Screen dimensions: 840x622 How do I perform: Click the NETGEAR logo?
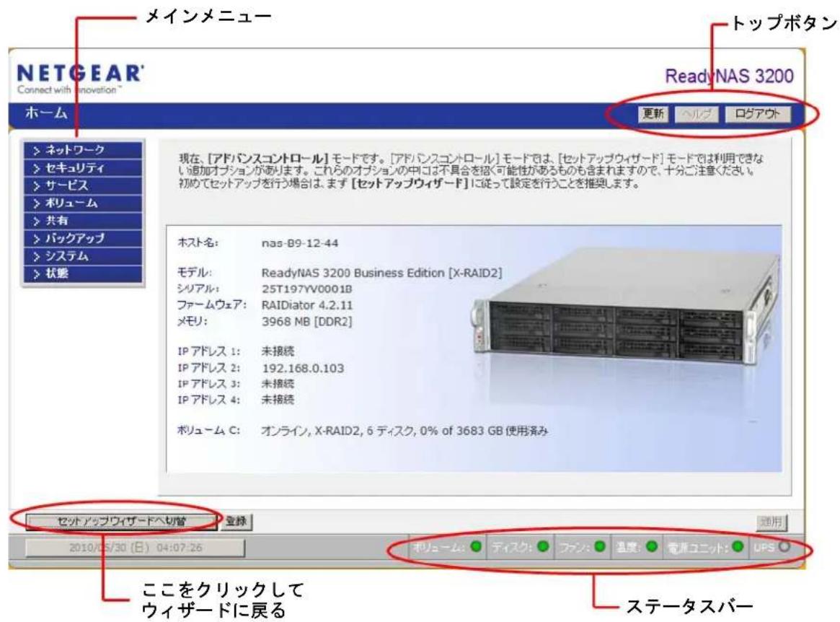(x=80, y=78)
